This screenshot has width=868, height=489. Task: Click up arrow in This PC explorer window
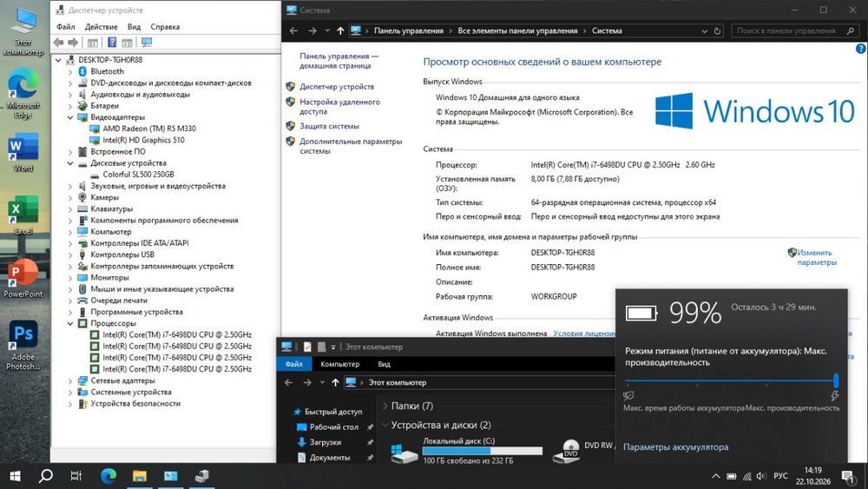pyautogui.click(x=335, y=383)
